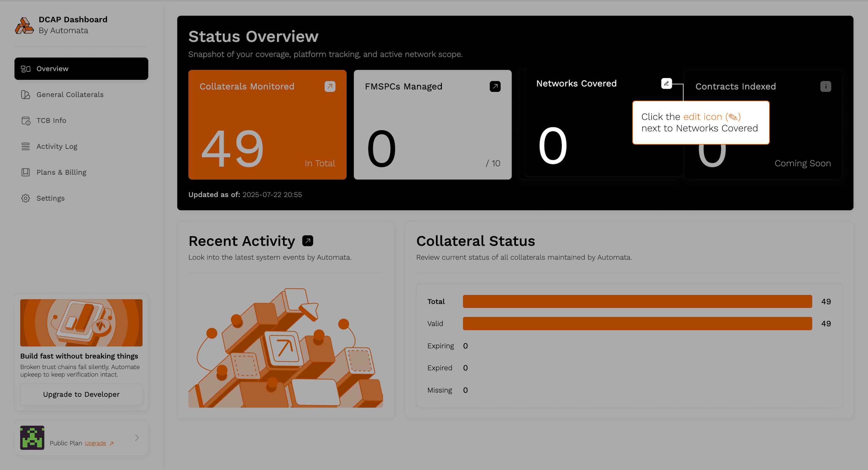868x470 pixels.
Task: Click the Settings gear icon
Action: pos(26,198)
